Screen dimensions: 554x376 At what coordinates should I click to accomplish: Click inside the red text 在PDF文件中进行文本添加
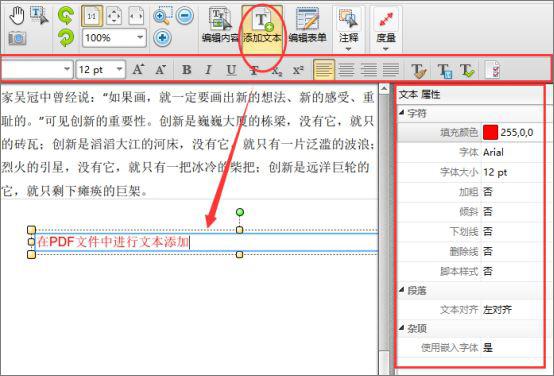pos(113,242)
